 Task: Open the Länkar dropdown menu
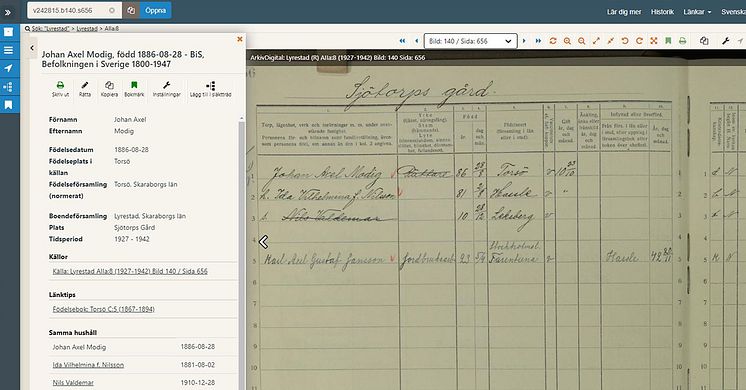pos(697,12)
